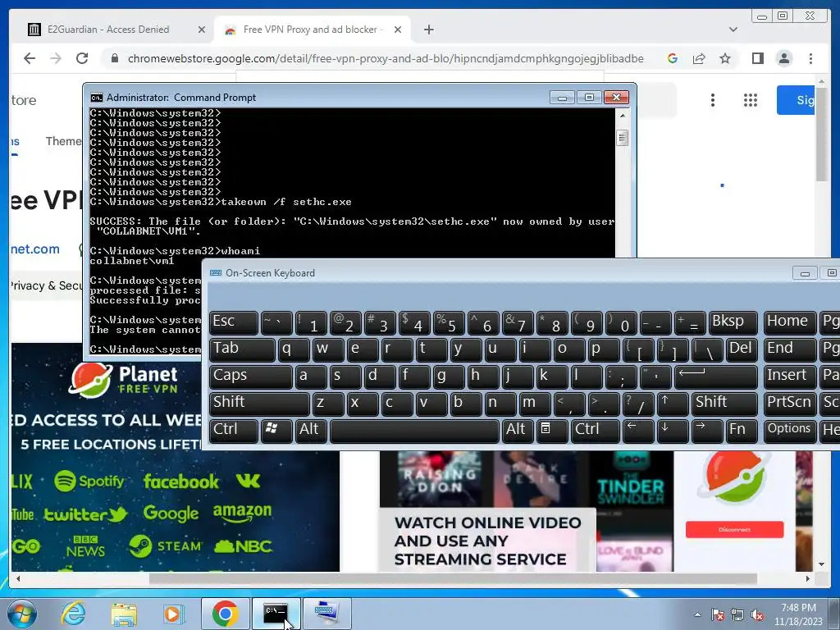Reload the Chrome page
The image size is (840, 630).
pos(82,58)
